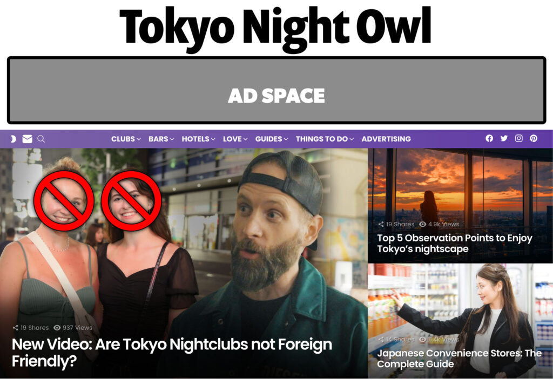This screenshot has height=392, width=553.
Task: Expand the CLUBS dropdown menu
Action: coord(126,139)
